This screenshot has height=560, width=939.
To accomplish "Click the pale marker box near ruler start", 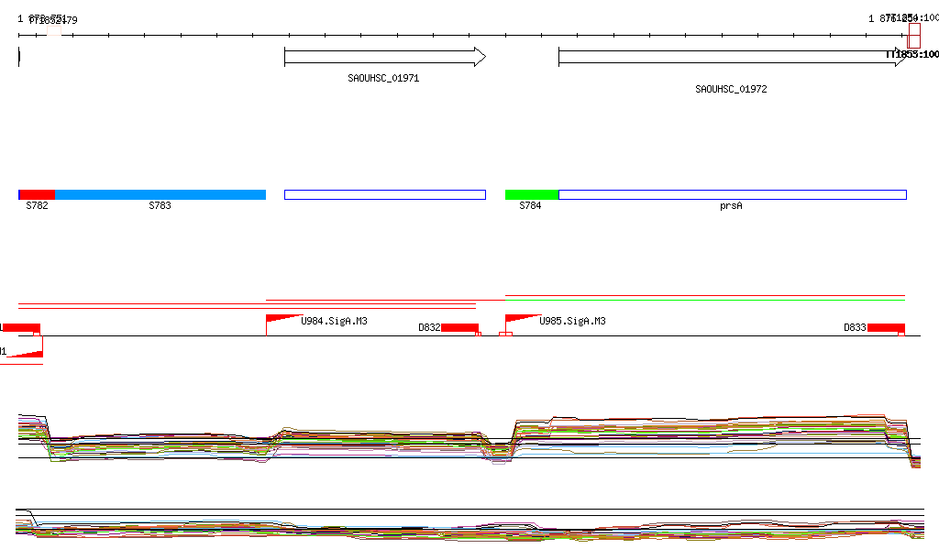I will [54, 30].
